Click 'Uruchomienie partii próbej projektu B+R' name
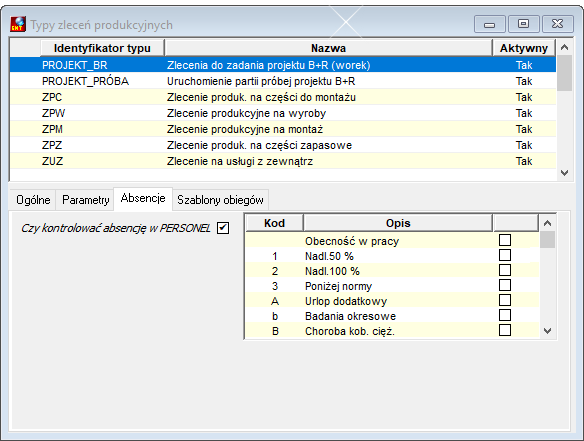The image size is (584, 441). [261, 81]
